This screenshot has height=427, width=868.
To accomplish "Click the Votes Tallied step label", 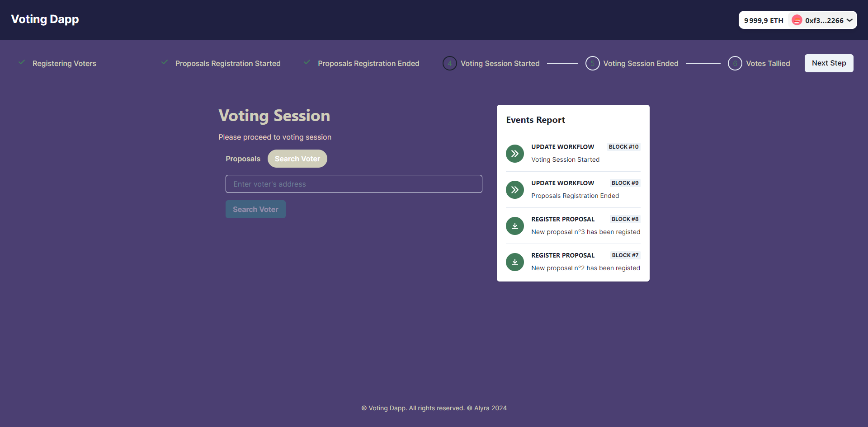I will pos(768,63).
